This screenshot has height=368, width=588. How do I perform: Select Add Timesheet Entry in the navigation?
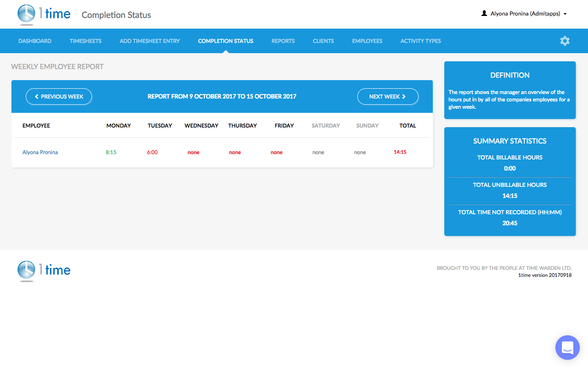pyautogui.click(x=149, y=41)
